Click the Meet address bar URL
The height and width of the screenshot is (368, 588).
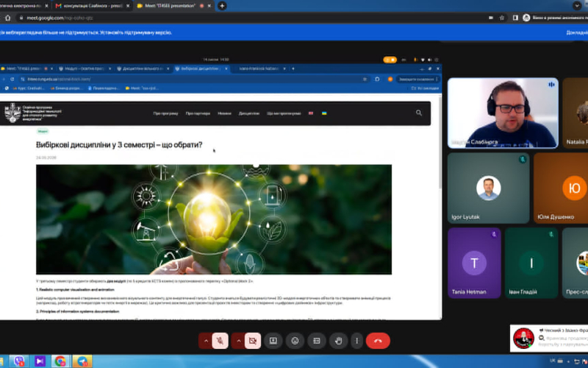coord(60,18)
